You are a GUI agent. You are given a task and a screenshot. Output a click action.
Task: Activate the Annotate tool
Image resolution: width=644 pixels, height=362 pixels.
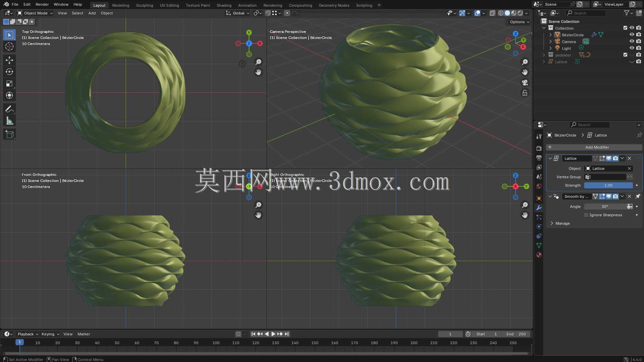tap(9, 109)
